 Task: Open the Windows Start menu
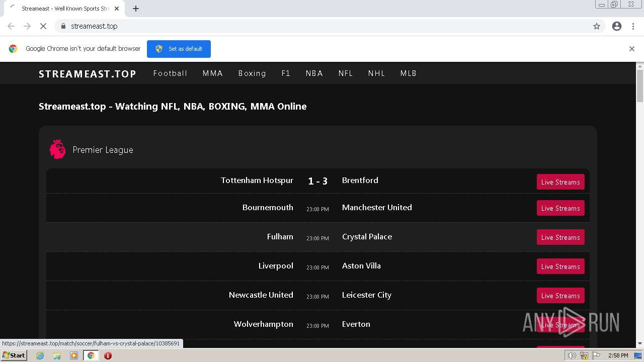click(14, 355)
